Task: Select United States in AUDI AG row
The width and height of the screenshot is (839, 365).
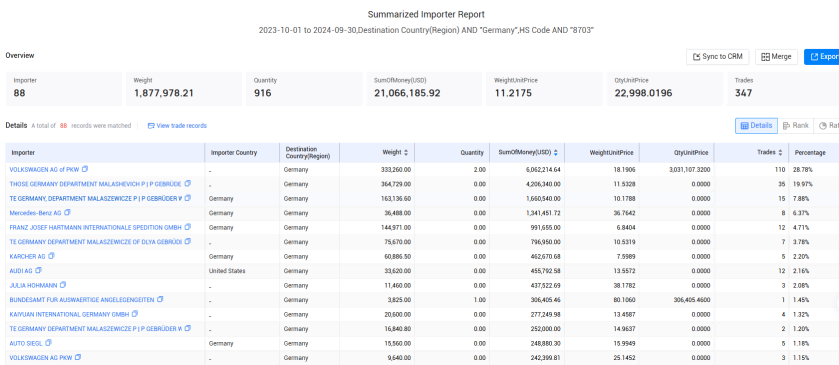Action: pos(227,271)
